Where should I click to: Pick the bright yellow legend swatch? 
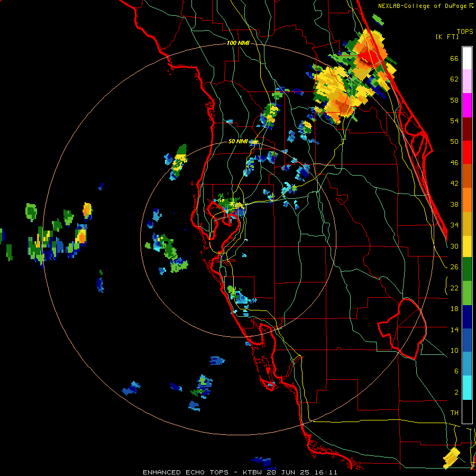coord(467,246)
